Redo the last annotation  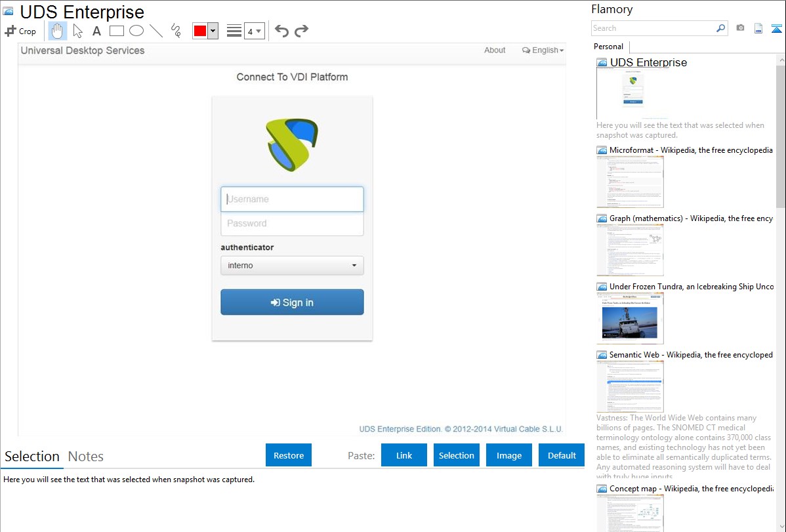point(301,31)
